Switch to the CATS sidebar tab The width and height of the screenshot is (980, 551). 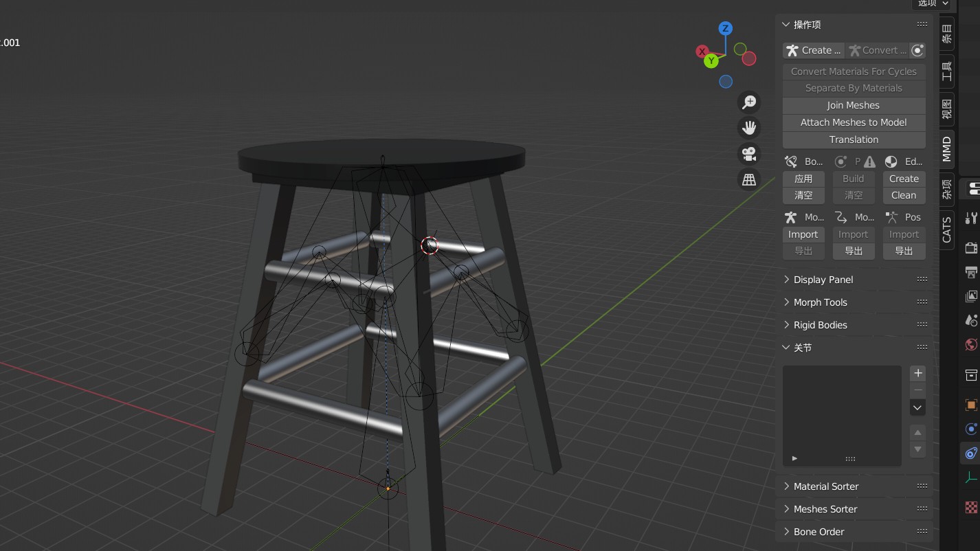[947, 229]
